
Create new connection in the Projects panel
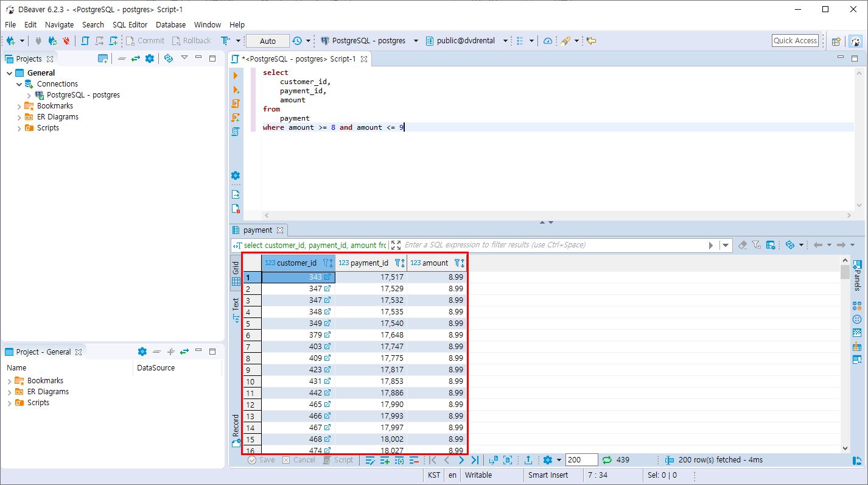point(103,58)
